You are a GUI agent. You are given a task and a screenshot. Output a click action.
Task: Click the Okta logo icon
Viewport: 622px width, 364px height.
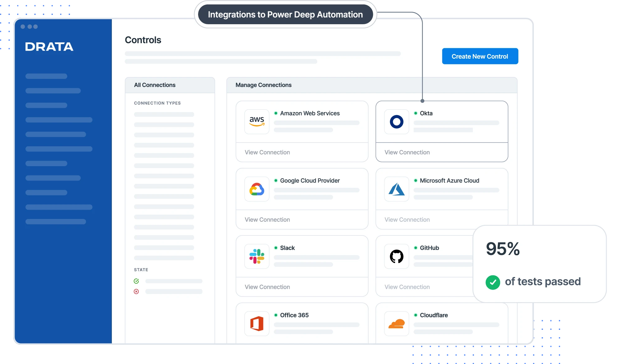(397, 121)
